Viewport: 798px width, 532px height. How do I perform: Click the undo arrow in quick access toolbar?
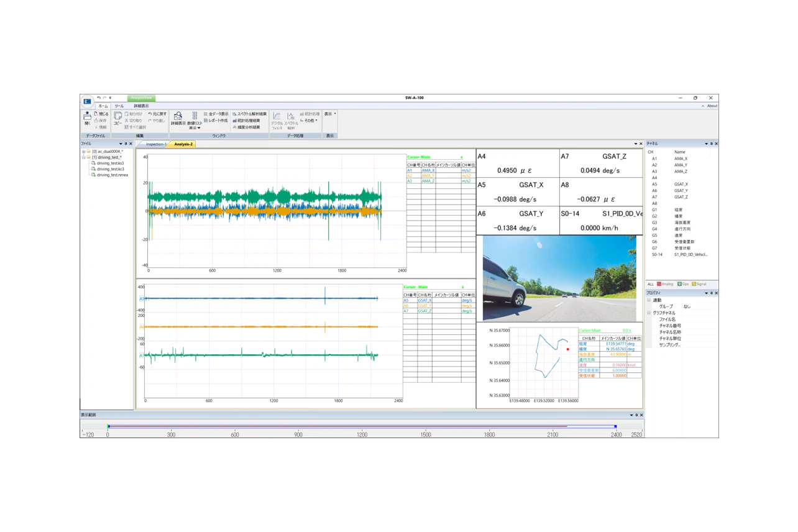[x=98, y=98]
